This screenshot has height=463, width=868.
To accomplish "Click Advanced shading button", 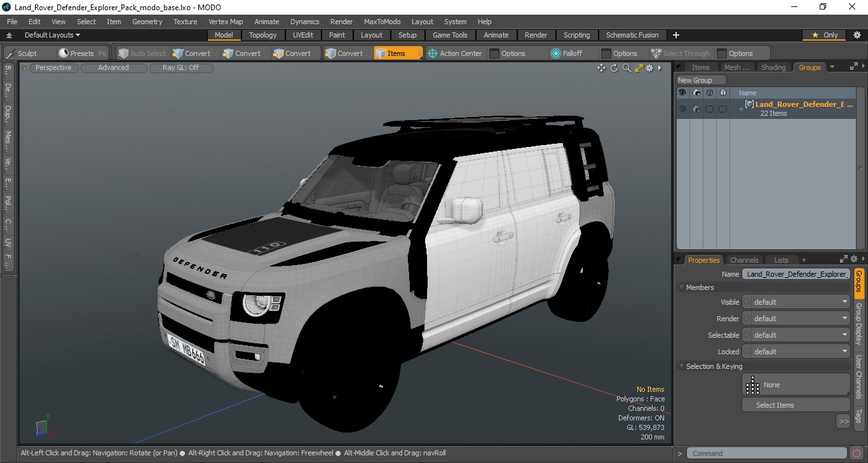I will (113, 68).
